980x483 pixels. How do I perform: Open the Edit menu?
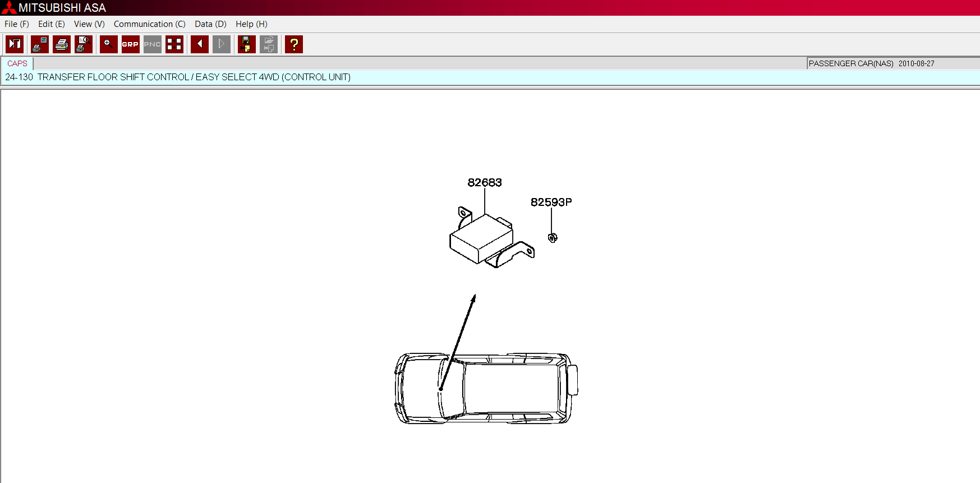[51, 24]
